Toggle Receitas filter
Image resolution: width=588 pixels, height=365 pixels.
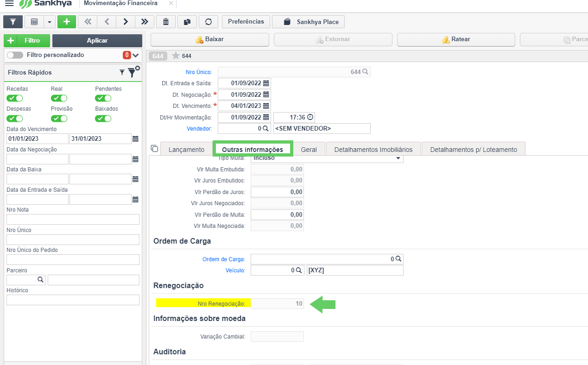click(15, 98)
